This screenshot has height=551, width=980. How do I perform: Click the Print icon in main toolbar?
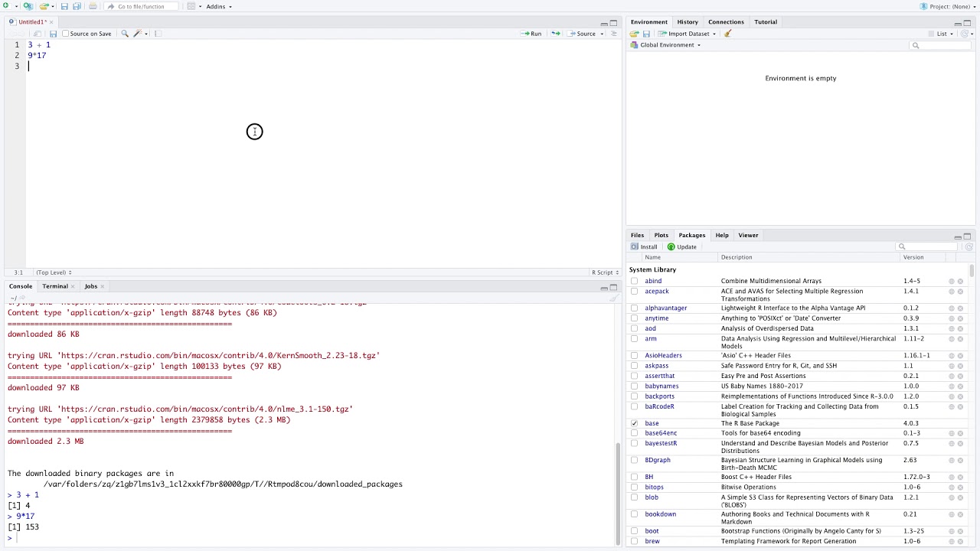(93, 6)
